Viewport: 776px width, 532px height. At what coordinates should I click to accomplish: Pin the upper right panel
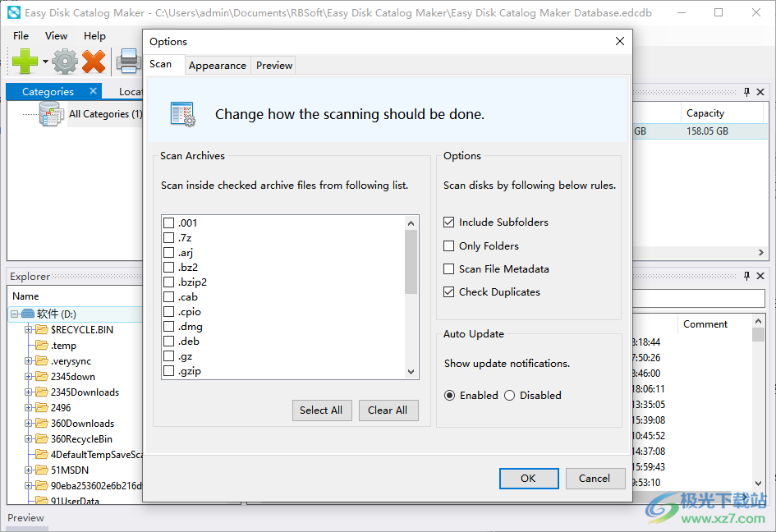[746, 92]
